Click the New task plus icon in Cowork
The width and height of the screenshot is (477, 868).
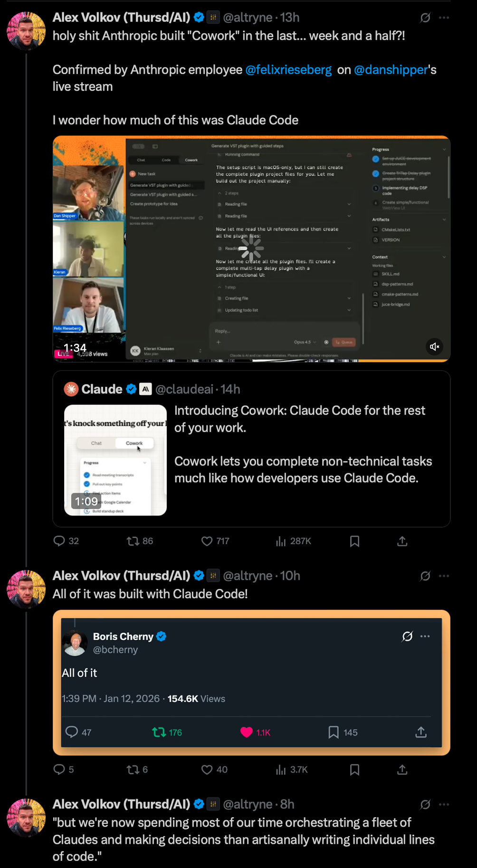click(x=134, y=174)
